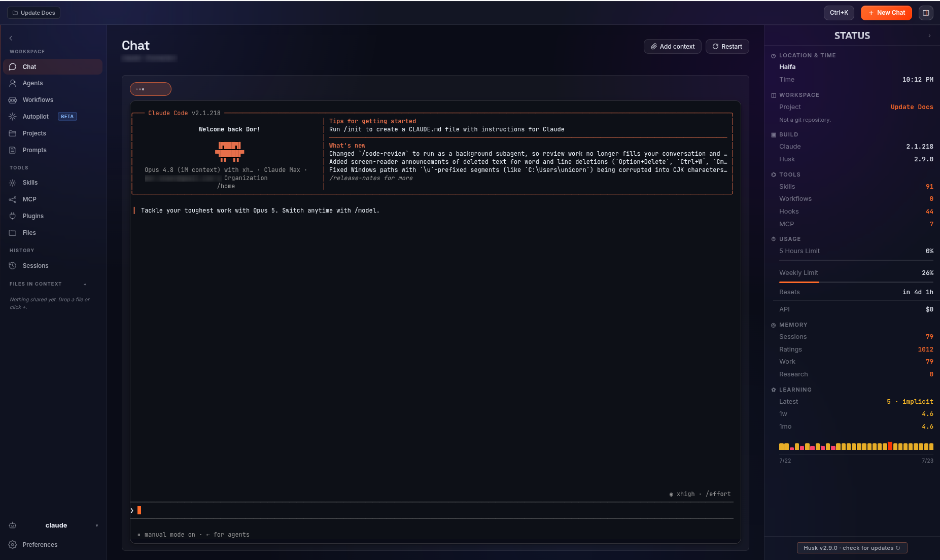Screen dimensions: 940x560
Task: Open Plugins in the sidebar
Action: [x=53, y=216]
